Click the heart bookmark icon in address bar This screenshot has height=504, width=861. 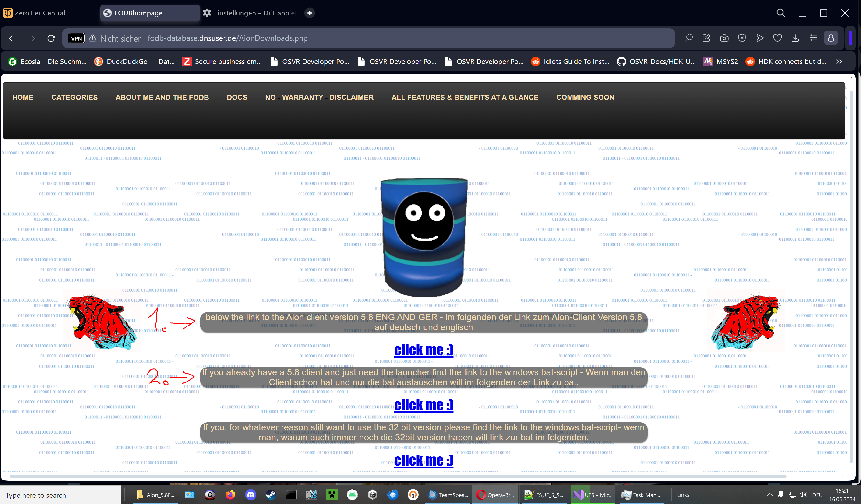777,38
